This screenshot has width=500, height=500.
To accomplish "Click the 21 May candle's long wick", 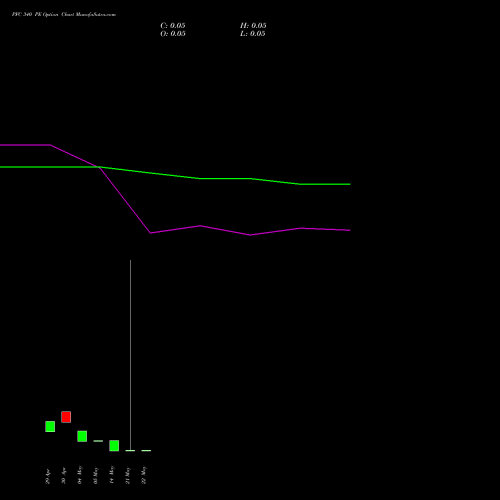I will 130,355.
